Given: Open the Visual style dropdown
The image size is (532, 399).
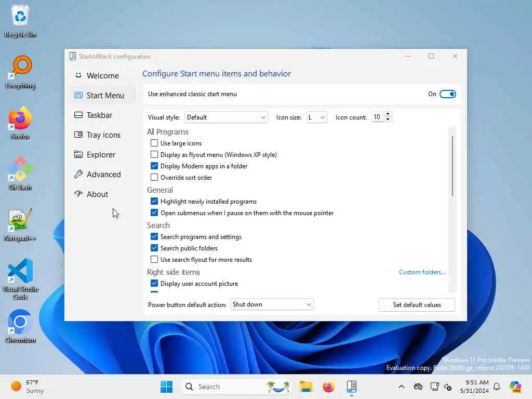Looking at the screenshot, I should point(227,117).
